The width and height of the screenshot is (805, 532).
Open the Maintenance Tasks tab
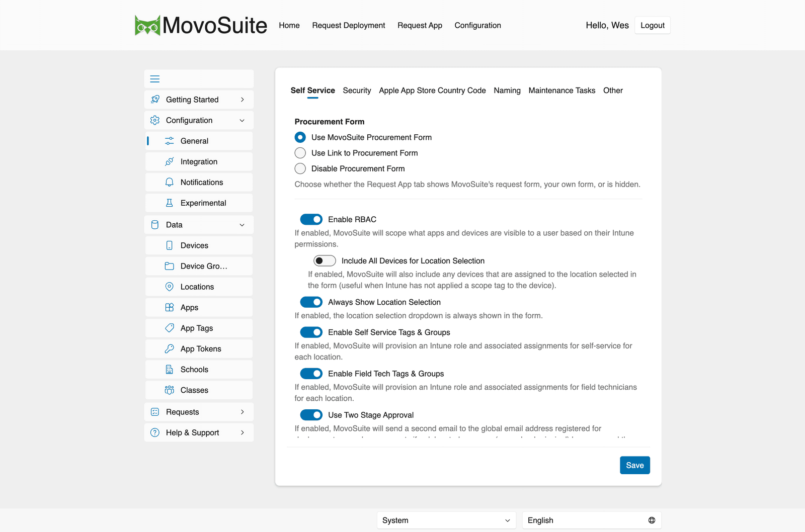coord(561,91)
